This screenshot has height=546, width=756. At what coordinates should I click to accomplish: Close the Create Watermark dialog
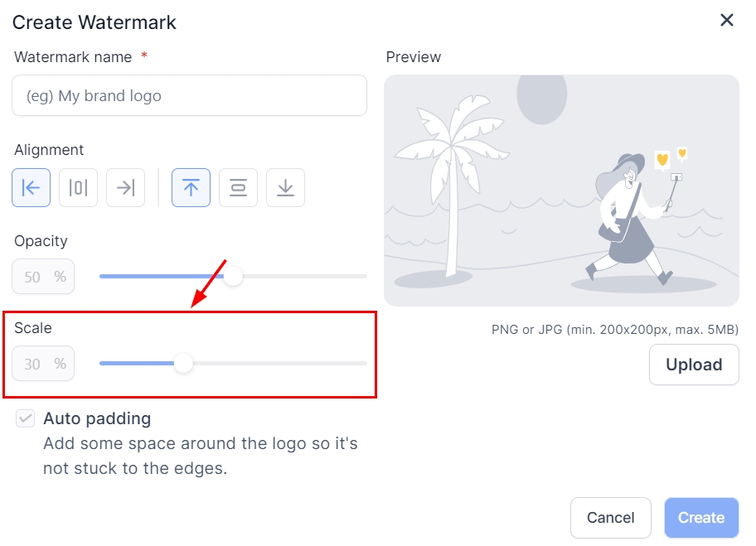[x=727, y=20]
